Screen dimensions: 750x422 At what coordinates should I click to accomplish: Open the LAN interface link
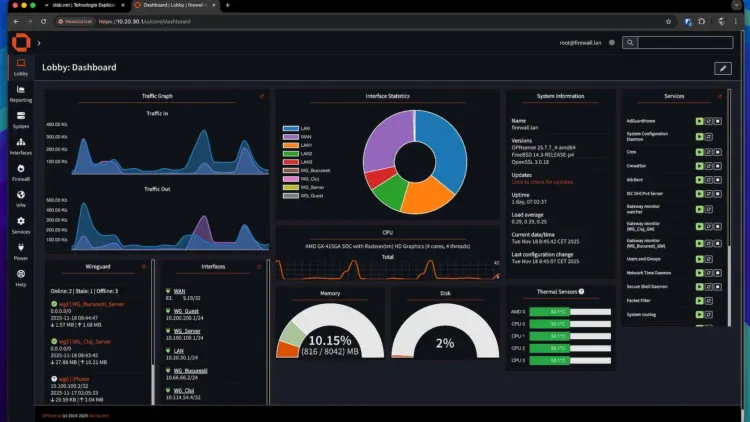click(178, 351)
